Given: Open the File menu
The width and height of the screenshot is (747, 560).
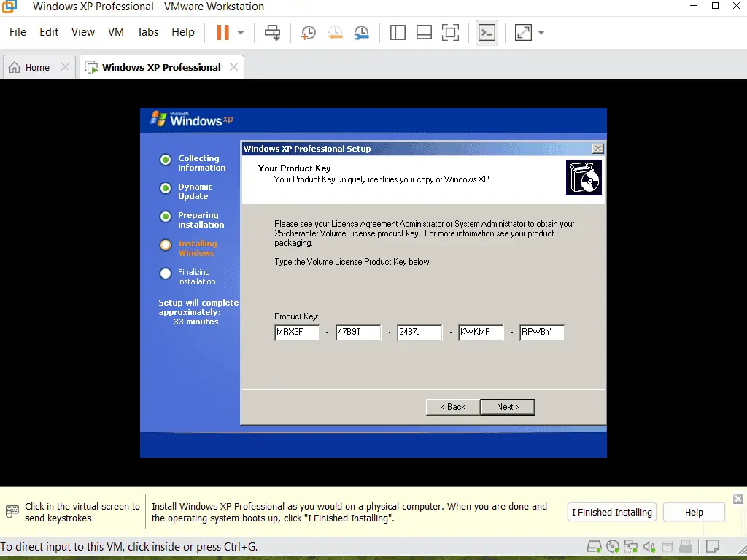Looking at the screenshot, I should tap(18, 32).
